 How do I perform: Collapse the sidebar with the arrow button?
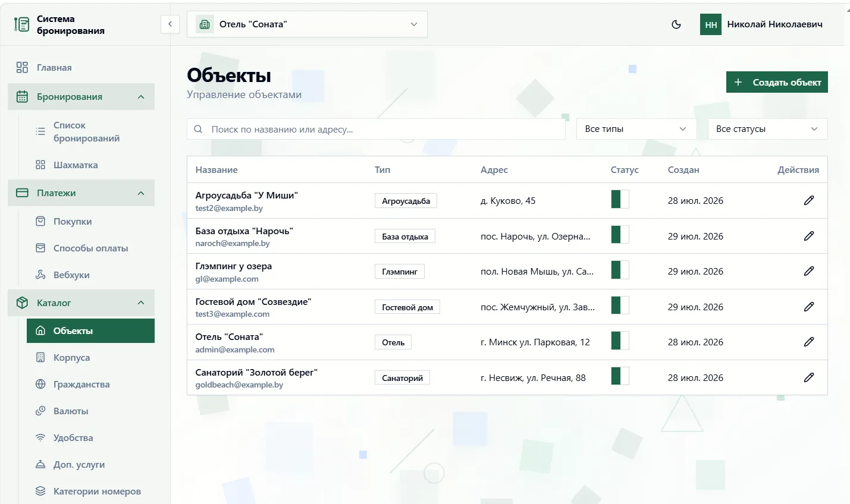[x=170, y=24]
